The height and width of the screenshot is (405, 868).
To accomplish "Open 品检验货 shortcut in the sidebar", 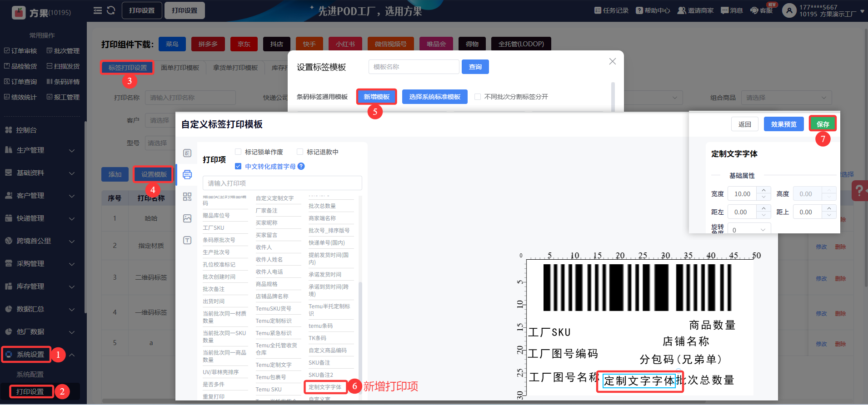I will pyautogui.click(x=20, y=66).
